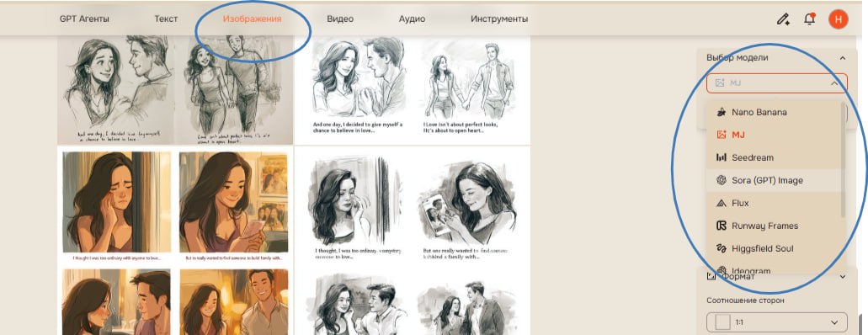The height and width of the screenshot is (335, 868).
Task: Select the Изображения tab
Action: point(252,19)
